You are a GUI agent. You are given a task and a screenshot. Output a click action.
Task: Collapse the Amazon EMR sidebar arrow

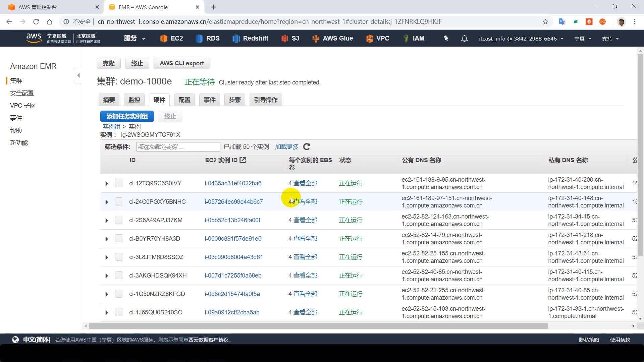(x=78, y=75)
